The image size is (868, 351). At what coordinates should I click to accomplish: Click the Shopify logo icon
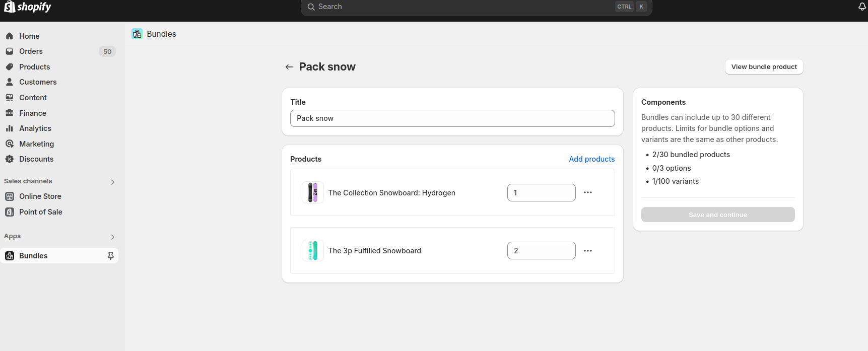point(10,7)
